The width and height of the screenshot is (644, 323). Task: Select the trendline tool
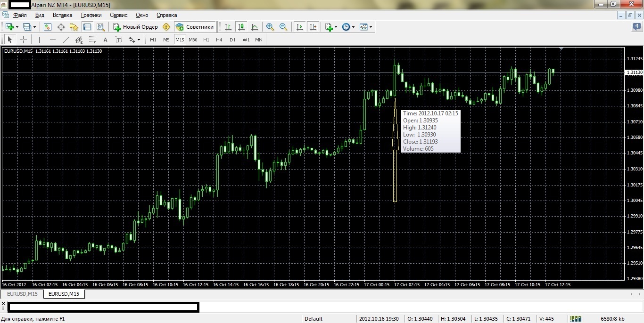click(x=66, y=40)
